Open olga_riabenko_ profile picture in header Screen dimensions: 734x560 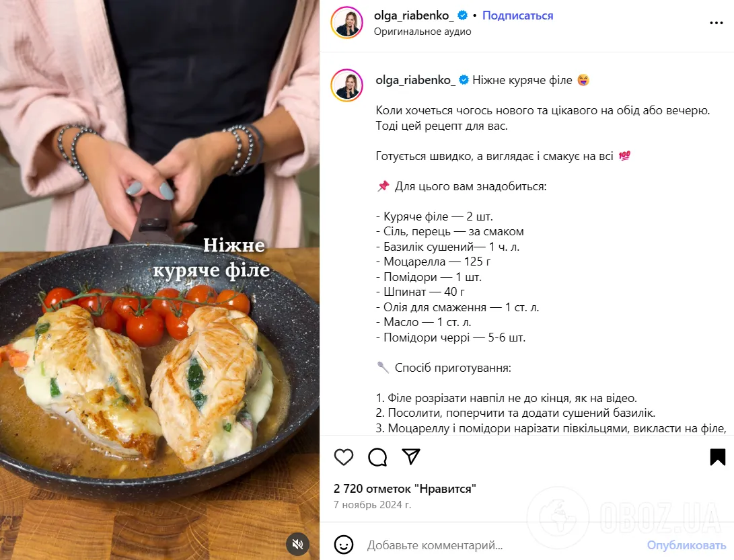(347, 22)
